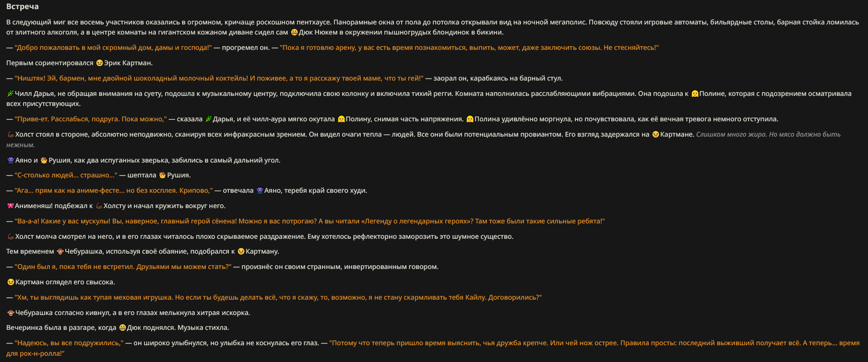This screenshot has height=362, width=868.
Task: Click the bow emoji before "Анименяш! подбежал"
Action: click(x=10, y=206)
